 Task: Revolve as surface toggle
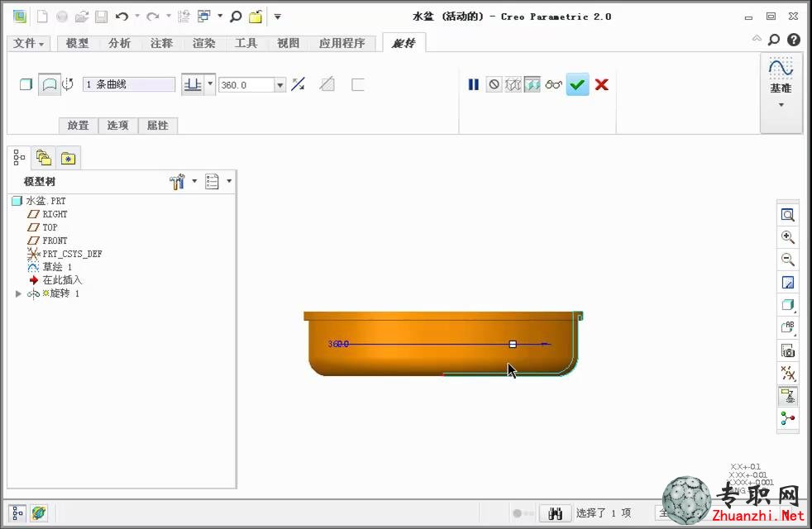tap(49, 84)
